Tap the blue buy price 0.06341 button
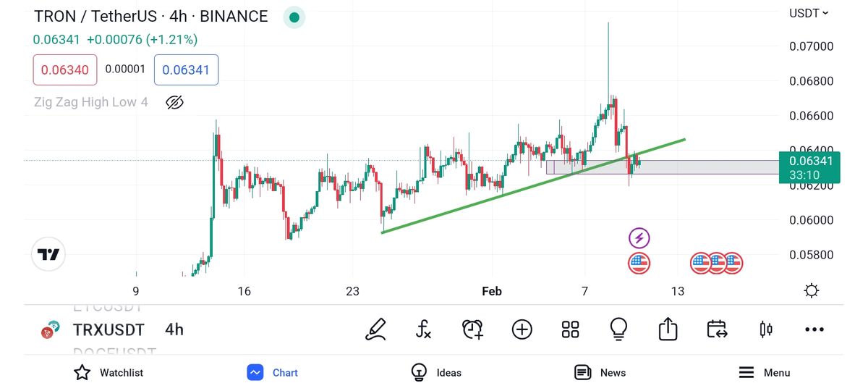The height and width of the screenshot is (391, 868). click(186, 70)
